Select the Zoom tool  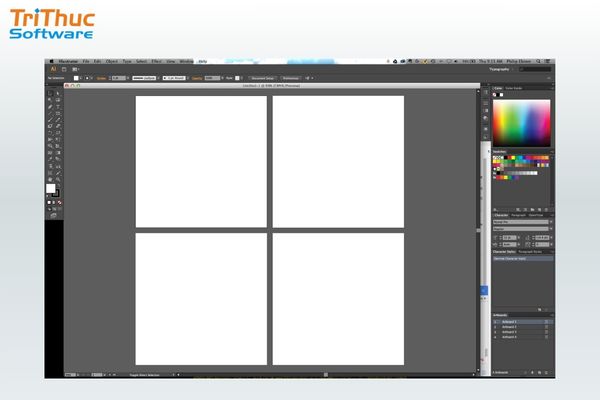pyautogui.click(x=58, y=180)
